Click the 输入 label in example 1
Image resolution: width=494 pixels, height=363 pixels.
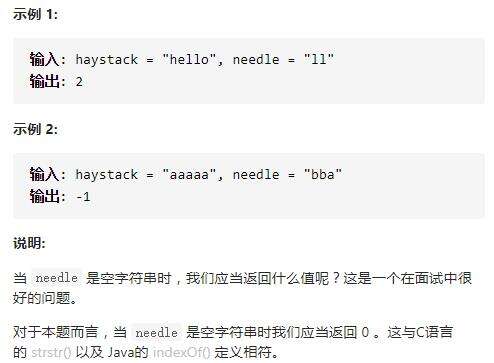(x=44, y=60)
